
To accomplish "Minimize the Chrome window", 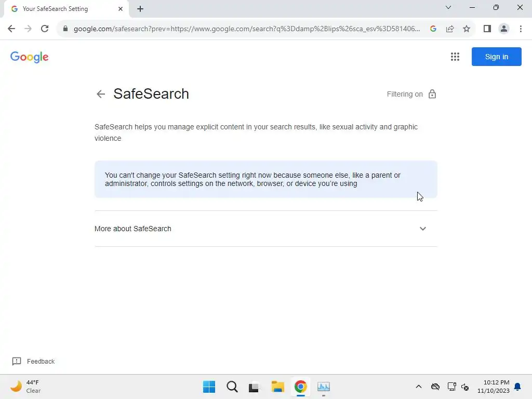I will (x=472, y=7).
